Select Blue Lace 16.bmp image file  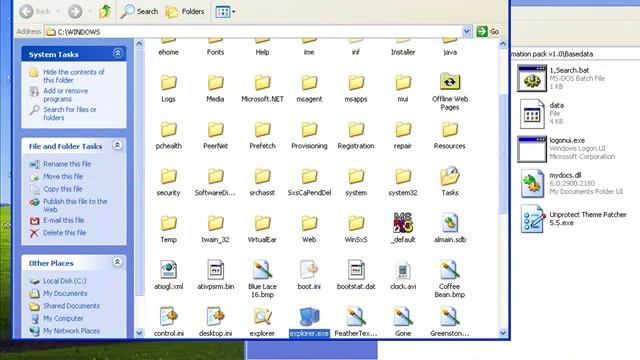click(x=262, y=279)
